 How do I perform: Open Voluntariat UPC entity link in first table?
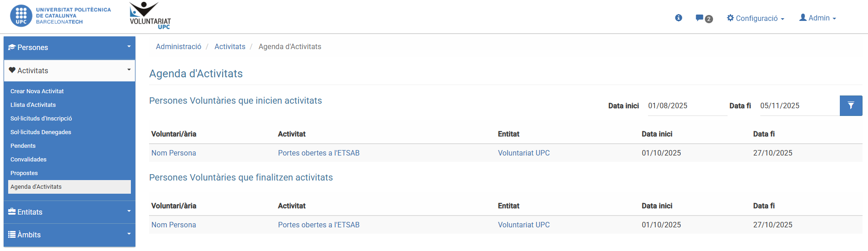coord(524,153)
